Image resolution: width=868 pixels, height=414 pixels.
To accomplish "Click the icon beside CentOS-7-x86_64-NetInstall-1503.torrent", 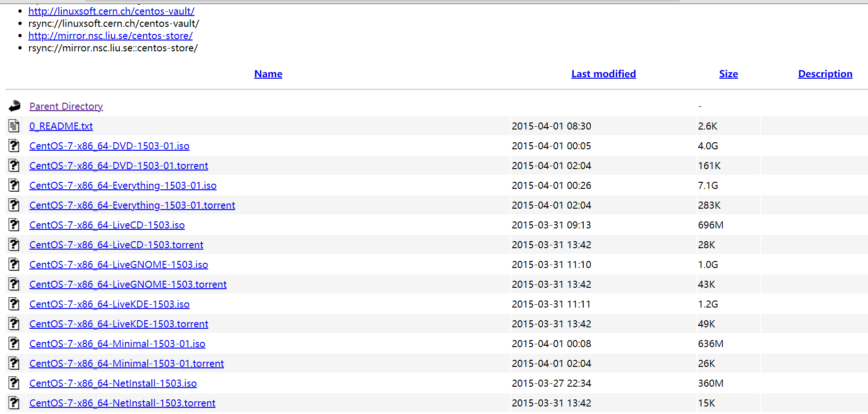I will tap(14, 403).
